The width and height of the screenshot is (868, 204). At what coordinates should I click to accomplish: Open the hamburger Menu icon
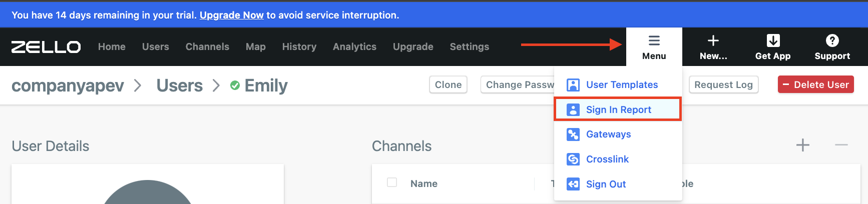click(x=654, y=40)
